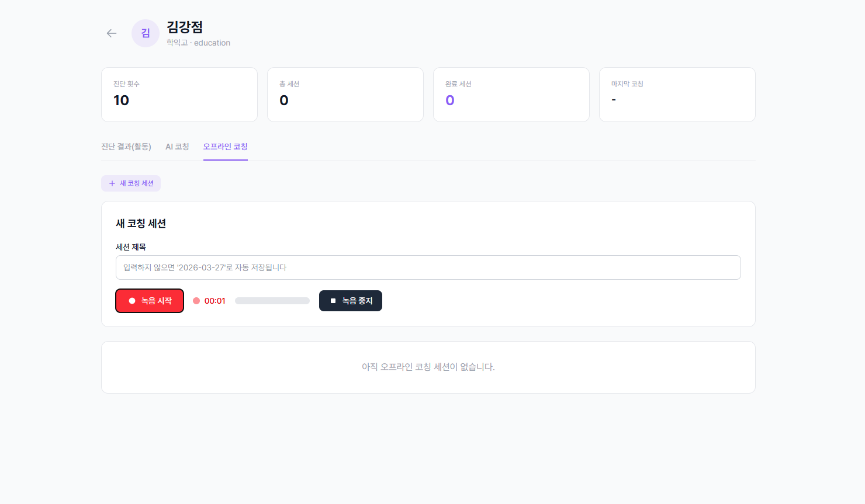Select the 총 세션 stat card
The height and width of the screenshot is (504, 865).
(345, 95)
